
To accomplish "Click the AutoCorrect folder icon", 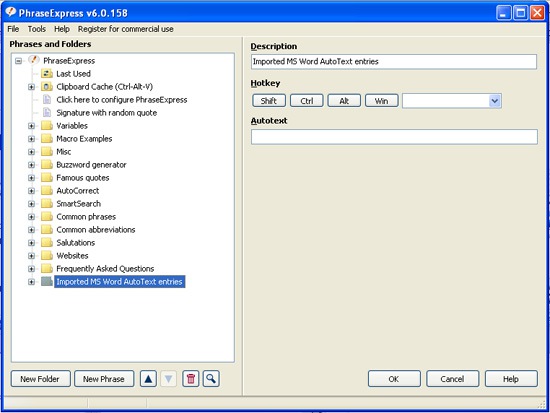I will click(x=47, y=191).
